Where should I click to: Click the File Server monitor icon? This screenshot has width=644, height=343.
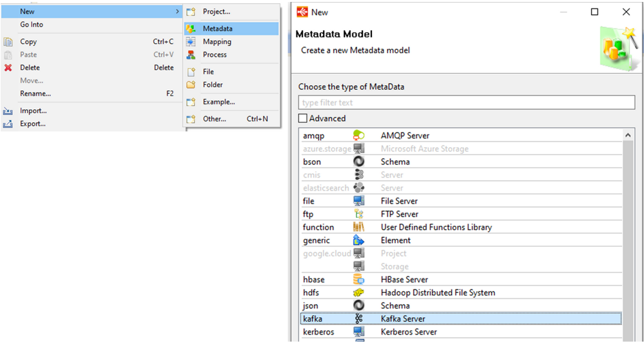click(358, 201)
